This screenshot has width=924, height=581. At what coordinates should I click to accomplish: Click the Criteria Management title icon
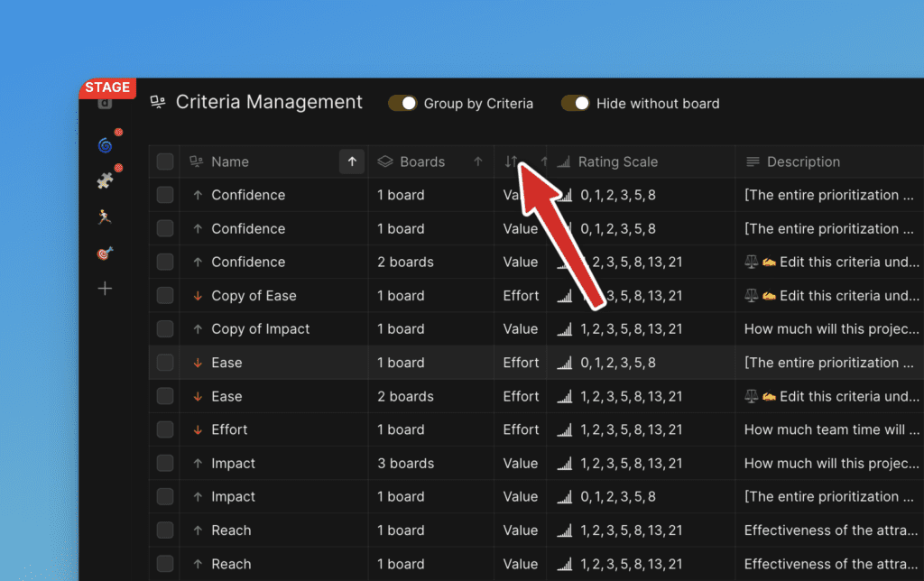click(158, 103)
